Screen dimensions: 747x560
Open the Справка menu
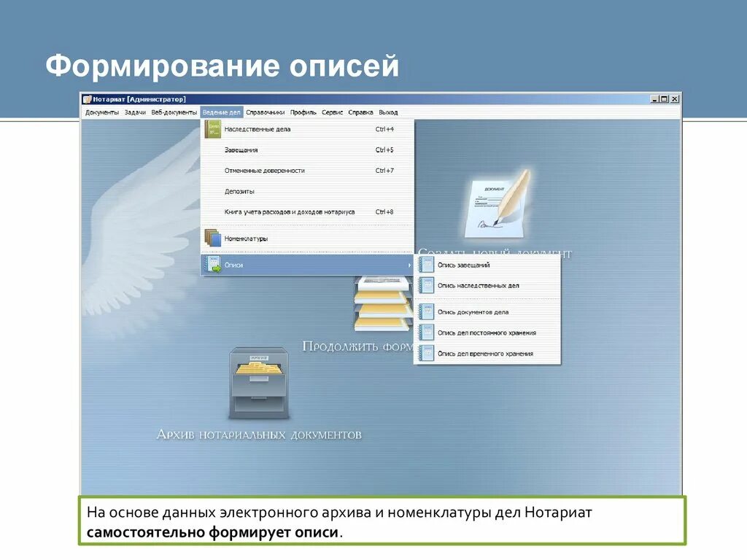point(360,112)
